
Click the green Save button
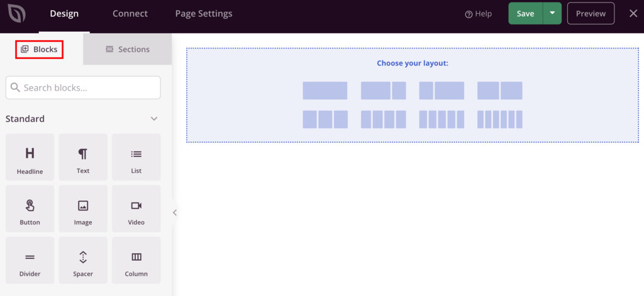pyautogui.click(x=525, y=13)
